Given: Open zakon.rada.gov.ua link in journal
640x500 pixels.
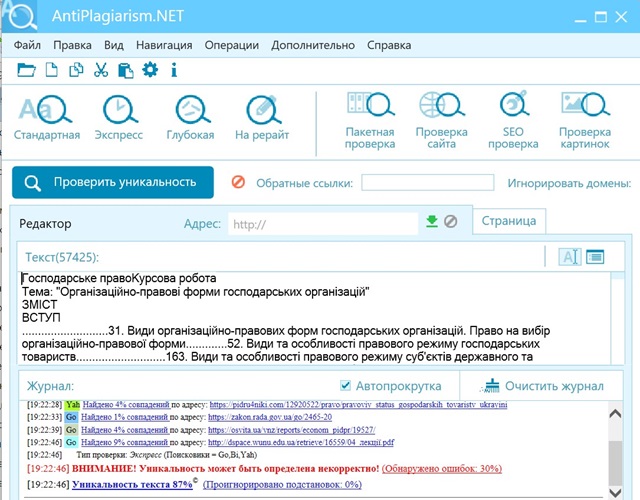Looking at the screenshot, I should click(270, 417).
